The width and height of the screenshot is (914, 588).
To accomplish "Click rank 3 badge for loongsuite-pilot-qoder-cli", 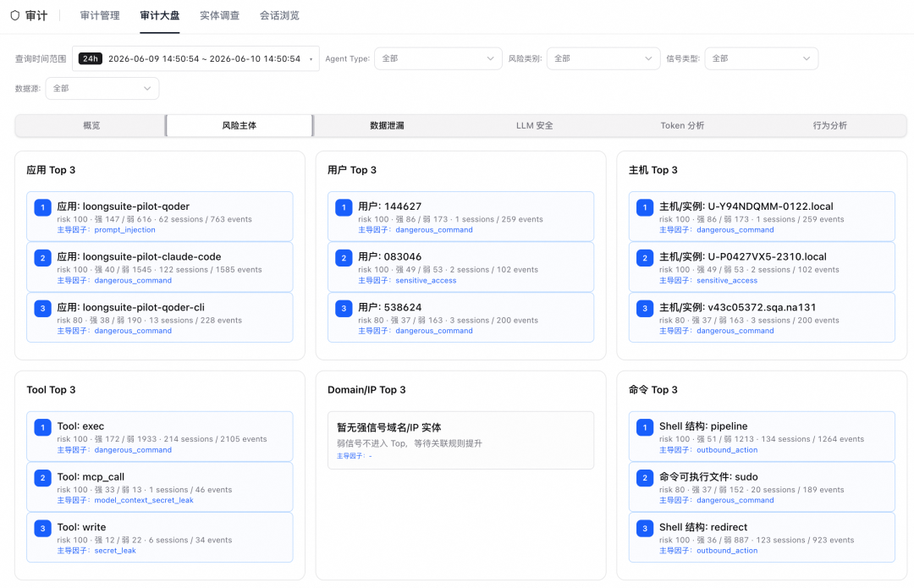I will (42, 308).
